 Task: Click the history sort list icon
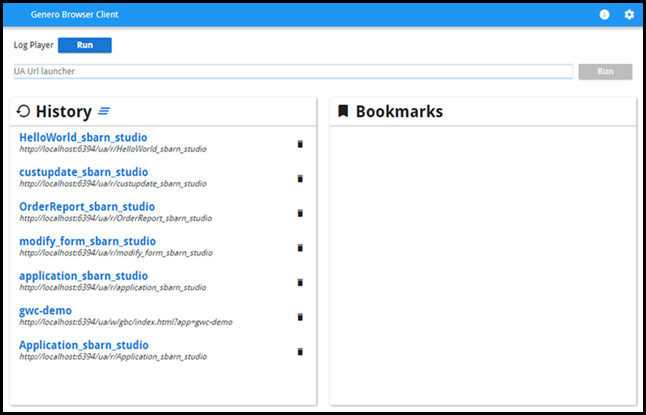pos(104,112)
